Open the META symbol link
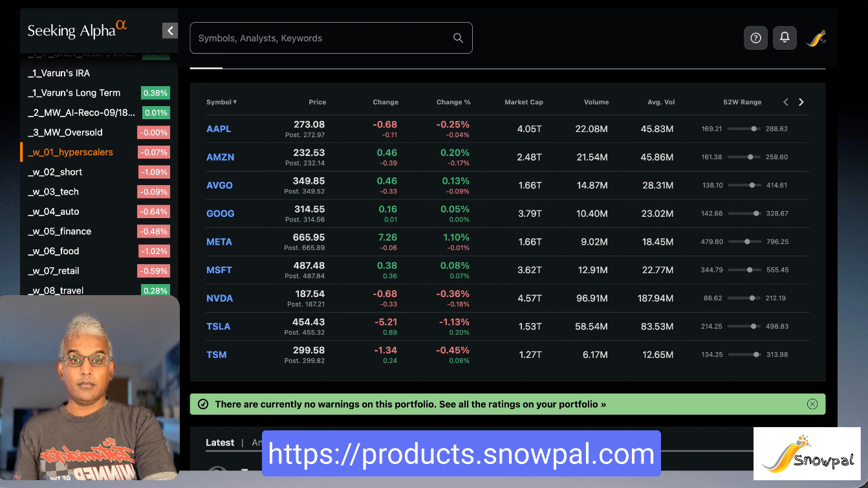Viewport: 868px width, 488px height. [219, 242]
